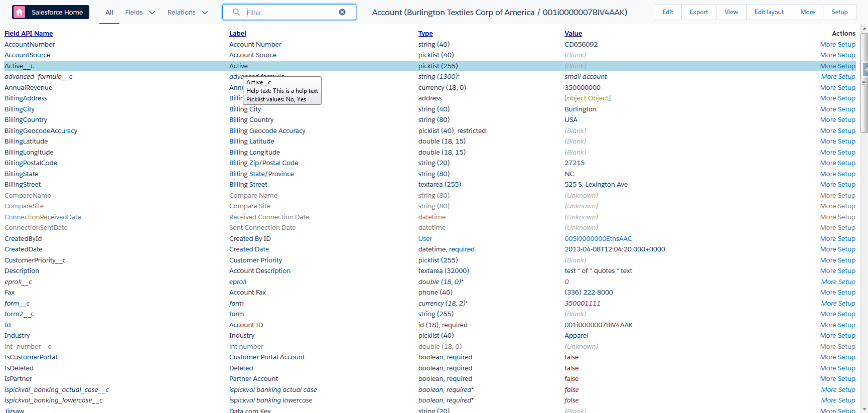Click Setup in the int_number__c row
Screen dimensions: 868x413
846,347
